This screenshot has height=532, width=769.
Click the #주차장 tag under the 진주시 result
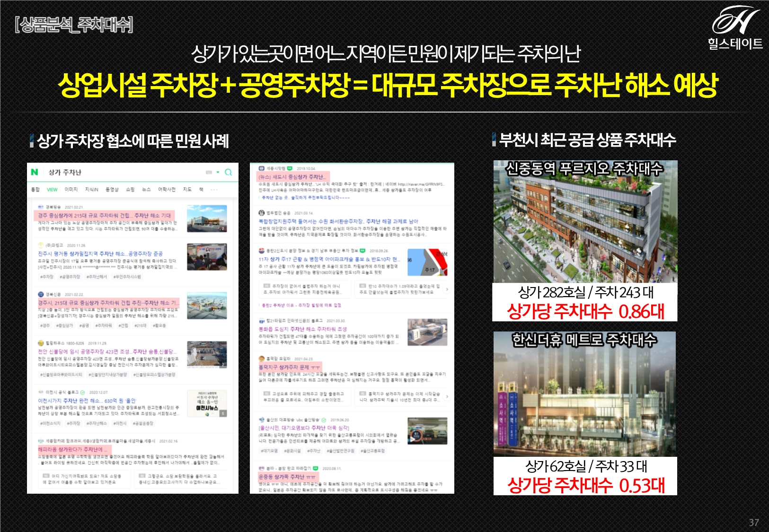[46, 277]
